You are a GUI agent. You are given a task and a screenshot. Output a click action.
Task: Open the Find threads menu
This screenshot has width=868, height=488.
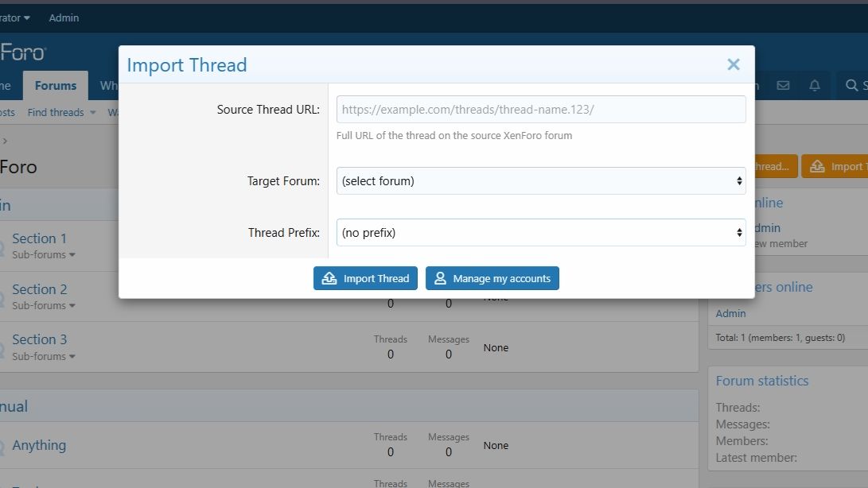coord(56,112)
